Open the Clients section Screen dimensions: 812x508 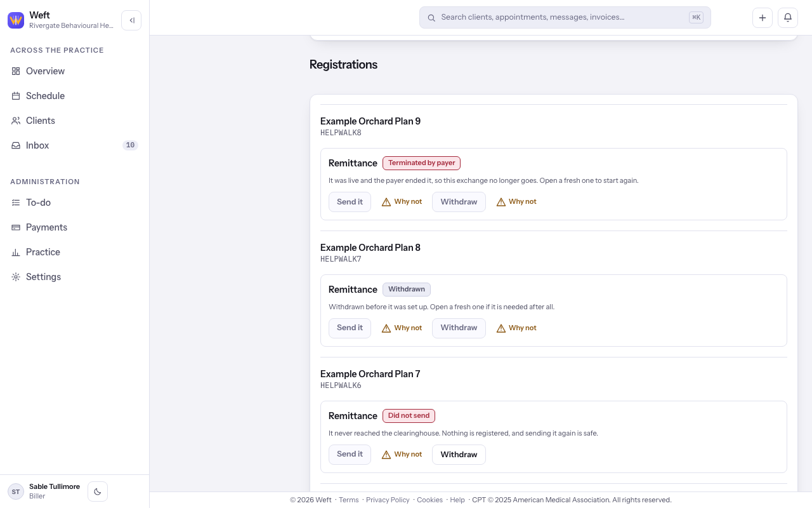tap(75, 121)
